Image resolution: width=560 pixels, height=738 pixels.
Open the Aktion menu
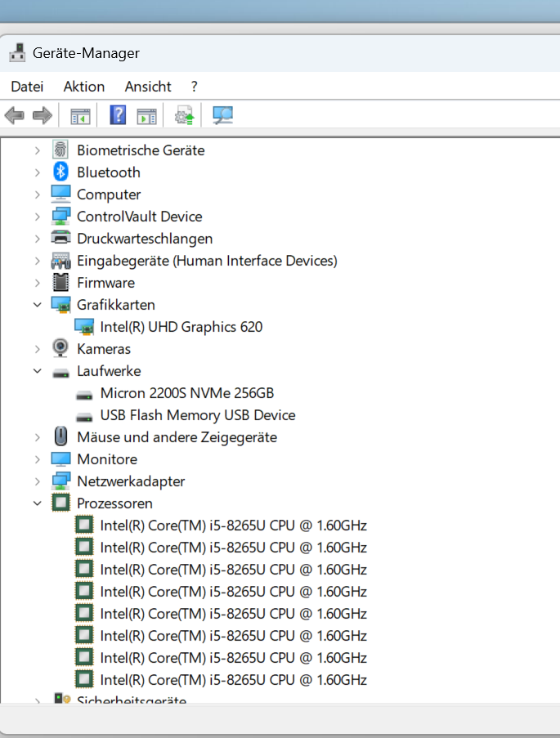[x=84, y=87]
